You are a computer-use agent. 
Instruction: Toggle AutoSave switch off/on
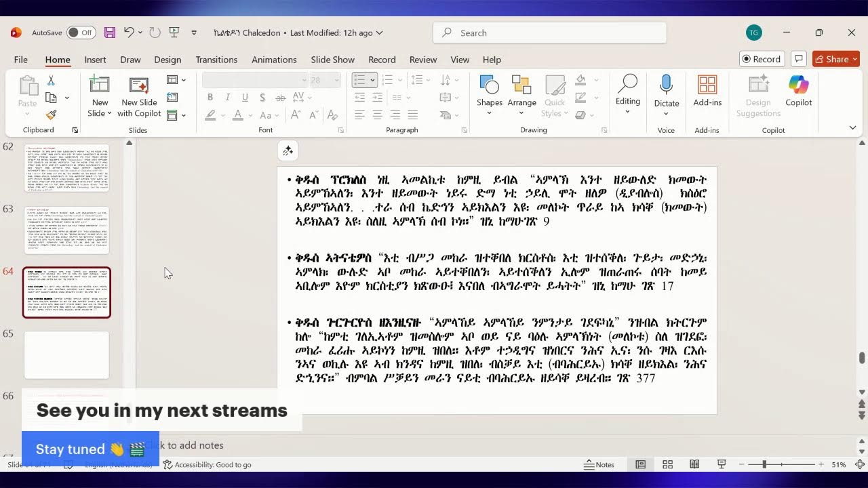coord(81,33)
